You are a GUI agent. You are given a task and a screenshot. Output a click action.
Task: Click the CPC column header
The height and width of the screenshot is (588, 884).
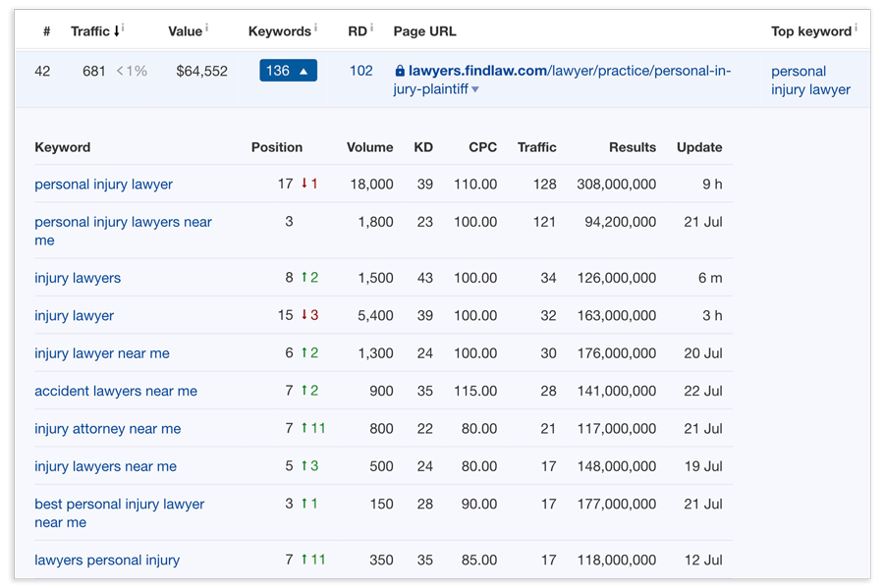coord(482,147)
